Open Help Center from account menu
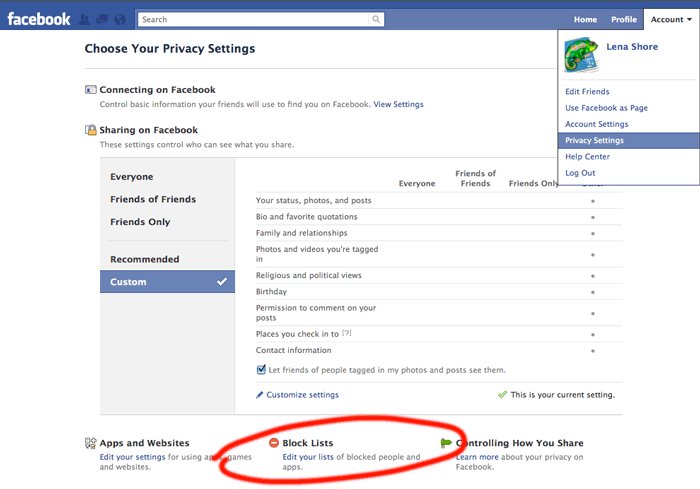 (x=587, y=157)
